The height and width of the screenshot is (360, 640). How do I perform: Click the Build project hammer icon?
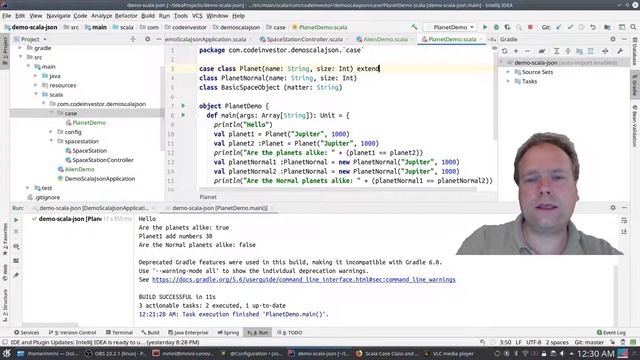click(x=414, y=27)
